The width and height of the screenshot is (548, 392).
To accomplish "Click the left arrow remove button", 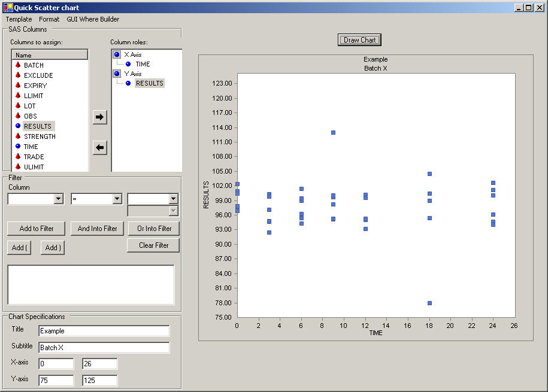I will coord(100,147).
